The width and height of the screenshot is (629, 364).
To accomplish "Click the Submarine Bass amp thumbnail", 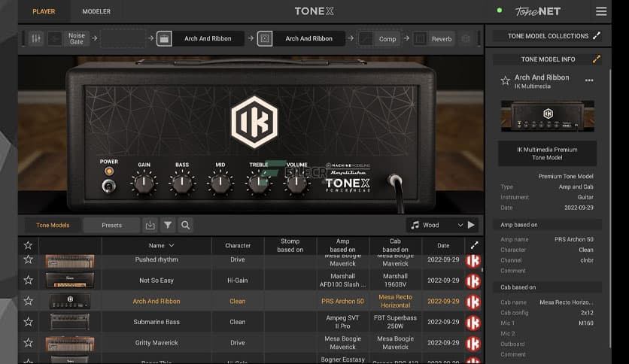I will (x=70, y=321).
